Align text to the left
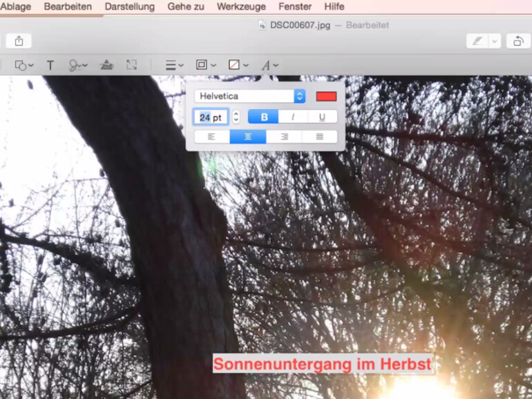The image size is (532, 399). click(x=212, y=137)
